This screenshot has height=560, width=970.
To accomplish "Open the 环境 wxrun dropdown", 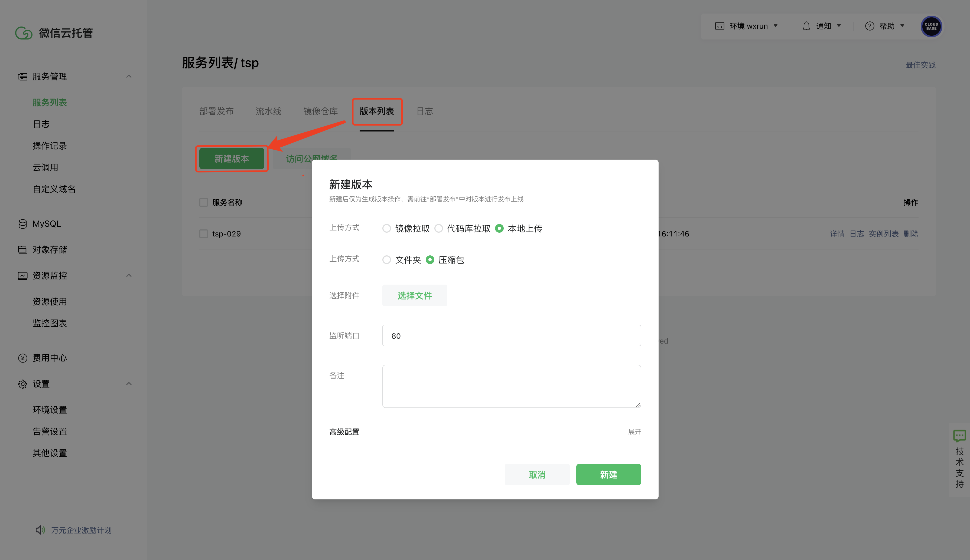I will click(x=746, y=26).
